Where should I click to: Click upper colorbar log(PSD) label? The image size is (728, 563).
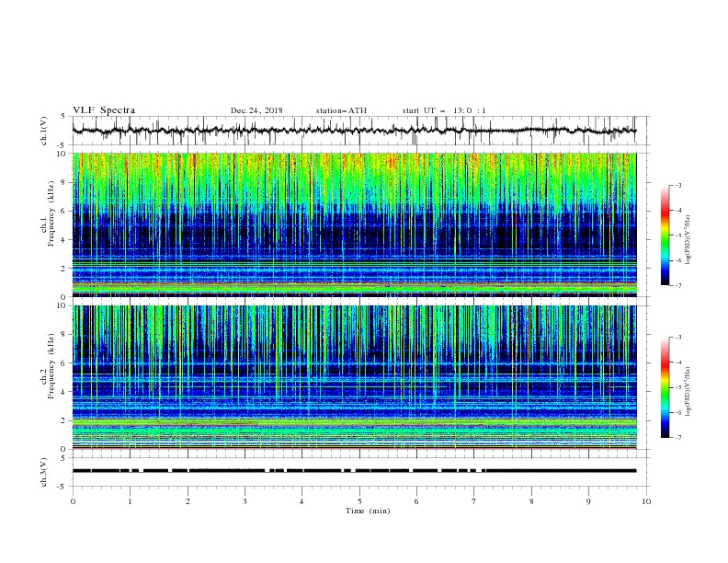click(688, 240)
